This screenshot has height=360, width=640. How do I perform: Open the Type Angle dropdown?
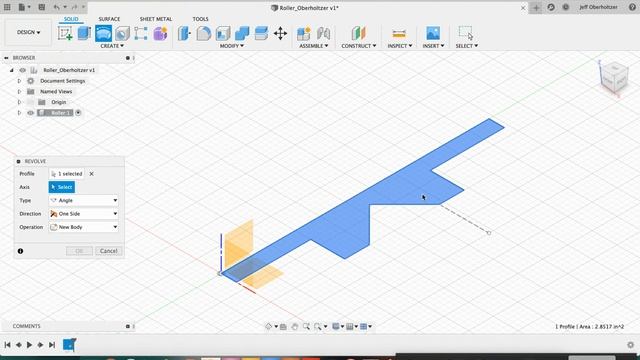(84, 200)
